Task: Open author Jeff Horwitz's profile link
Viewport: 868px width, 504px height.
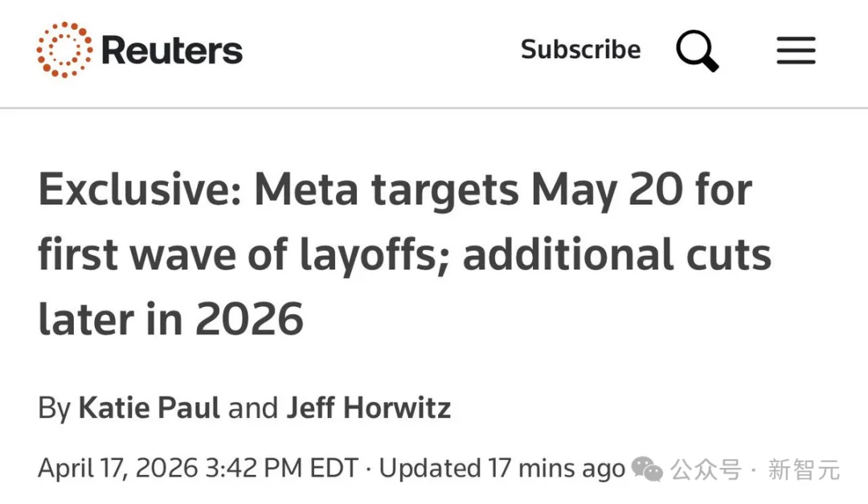Action: point(369,408)
